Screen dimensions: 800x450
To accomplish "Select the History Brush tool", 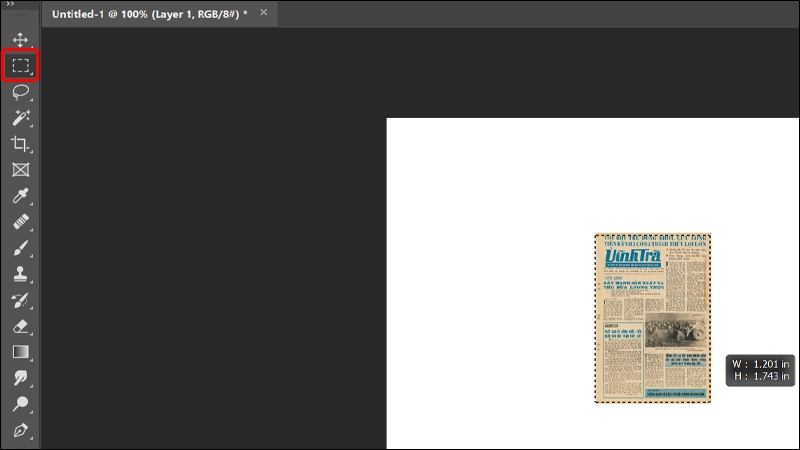I will coord(20,300).
